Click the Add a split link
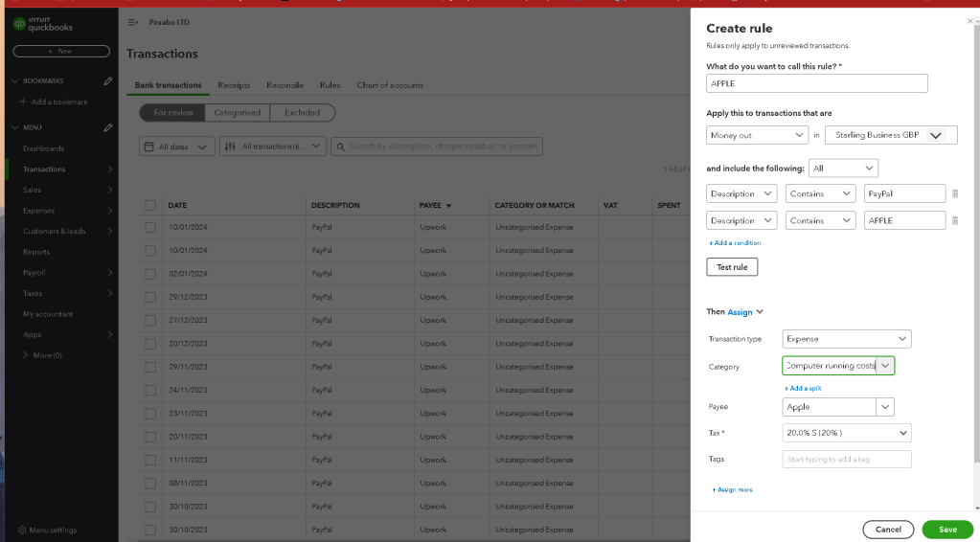 point(803,389)
